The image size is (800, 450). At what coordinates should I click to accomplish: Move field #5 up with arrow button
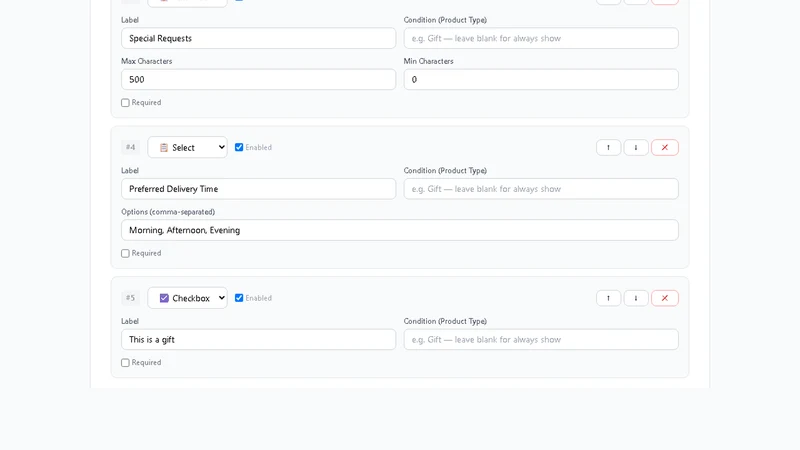click(608, 298)
